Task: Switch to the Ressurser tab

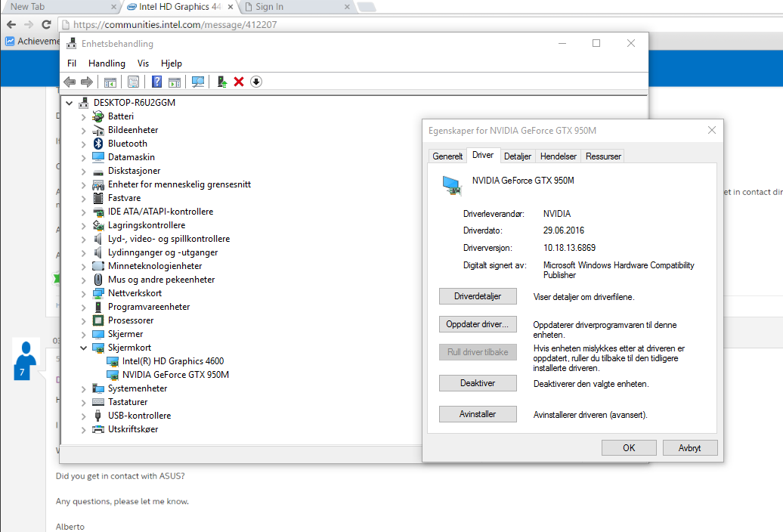Action: tap(603, 156)
